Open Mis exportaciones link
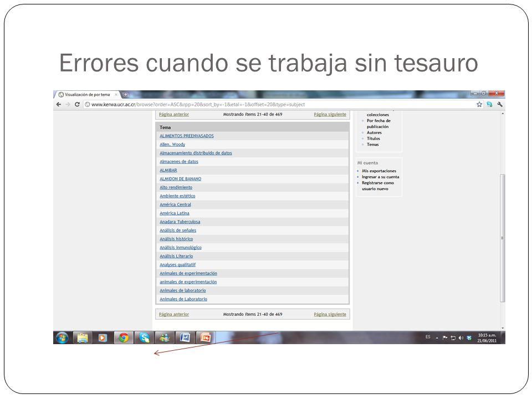 click(x=379, y=171)
